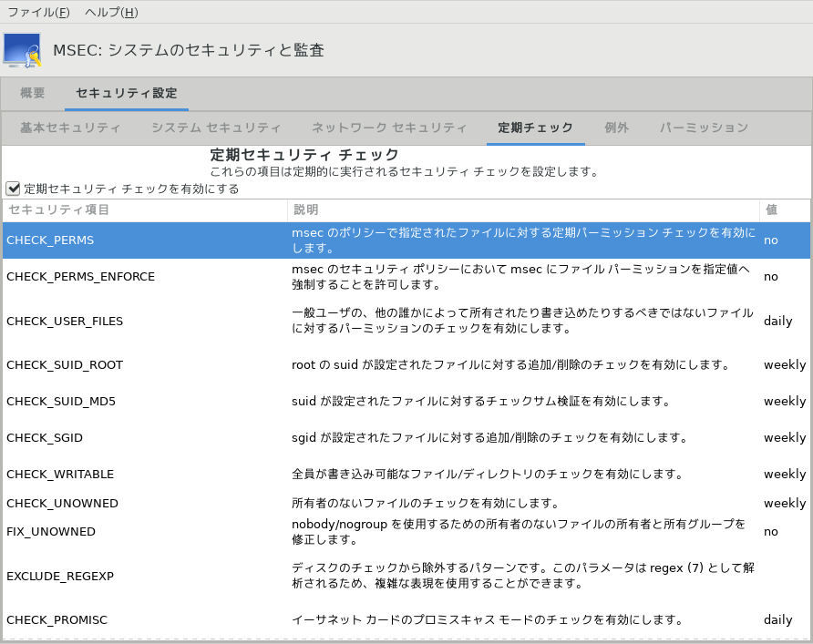Select the CHECK_SUID_MD5 row

coord(406,401)
